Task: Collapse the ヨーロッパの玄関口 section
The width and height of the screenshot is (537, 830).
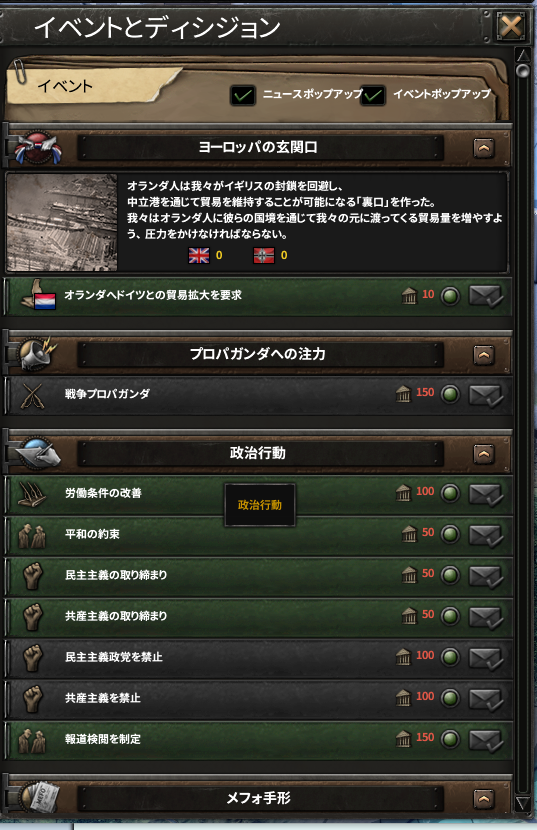Action: (x=484, y=148)
